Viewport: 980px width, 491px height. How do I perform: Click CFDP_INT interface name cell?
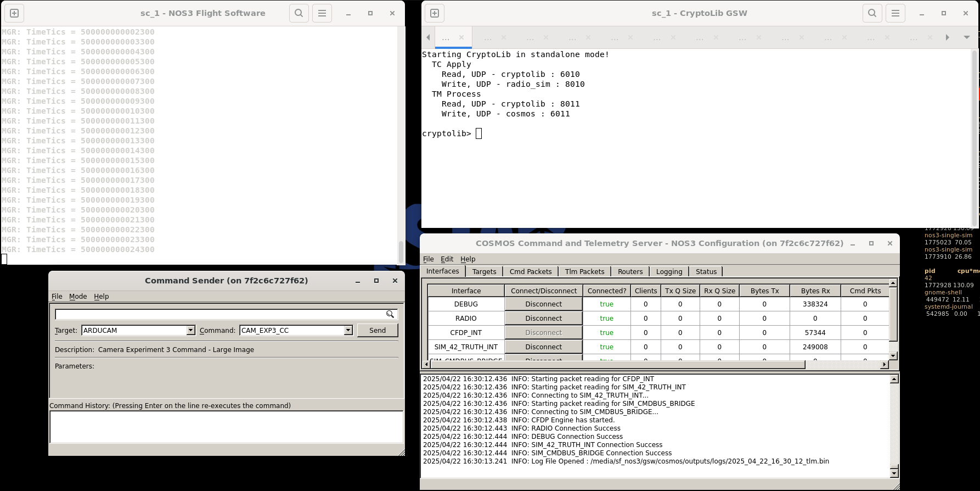click(x=466, y=332)
